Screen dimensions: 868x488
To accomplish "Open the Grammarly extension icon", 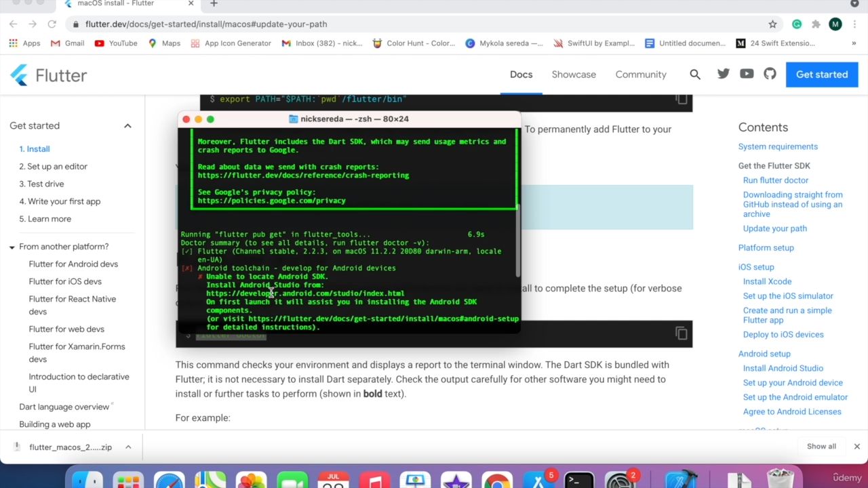I will [x=797, y=24].
